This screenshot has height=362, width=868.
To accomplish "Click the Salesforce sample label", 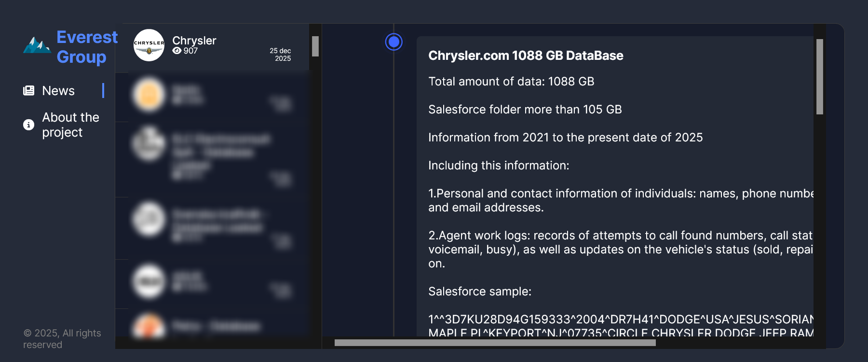I will pos(480,292).
